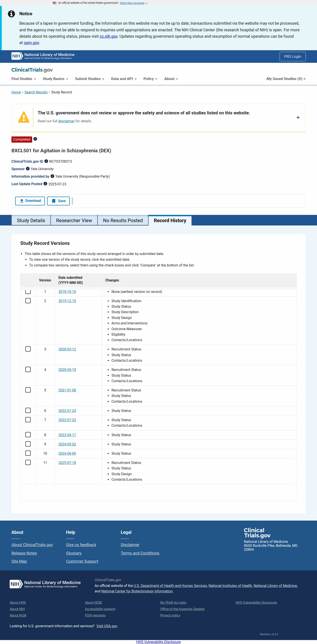
Task: Expand 'Here's how you know' disclosure
Action: (134, 3)
